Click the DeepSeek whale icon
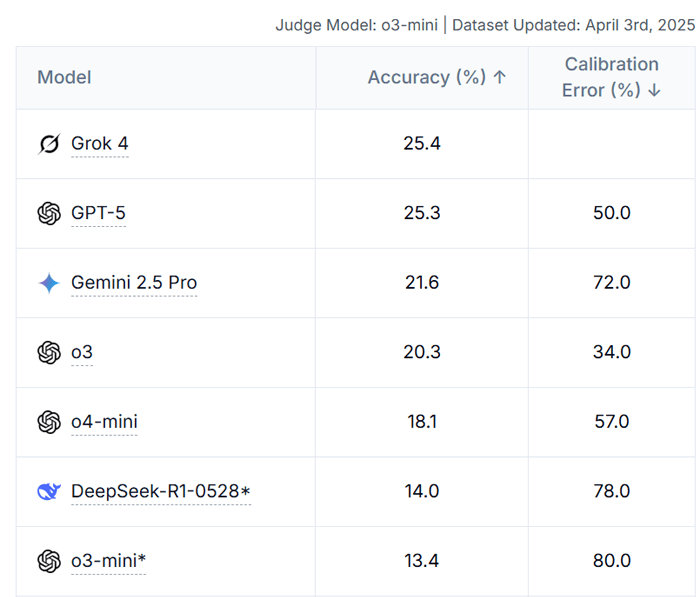 click(49, 491)
